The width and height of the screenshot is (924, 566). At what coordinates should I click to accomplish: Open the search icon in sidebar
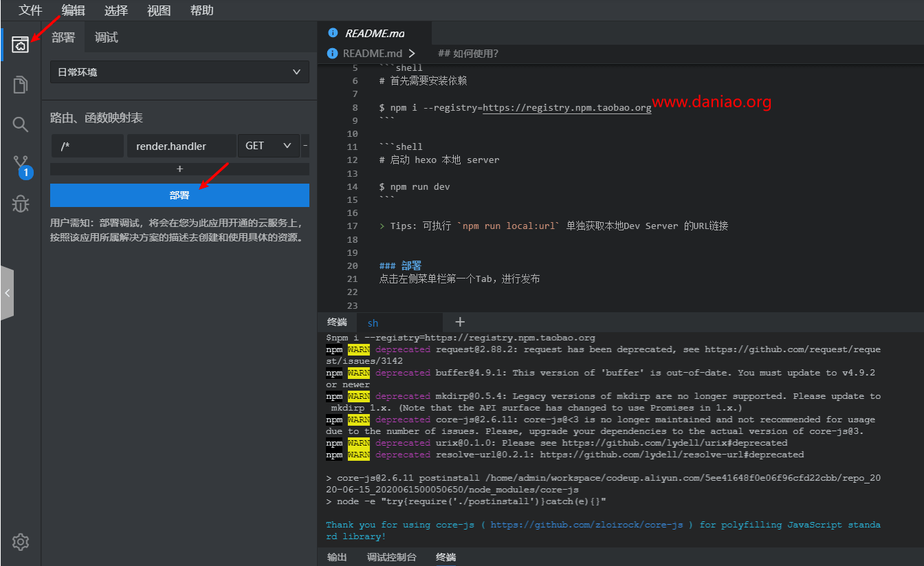click(x=21, y=124)
